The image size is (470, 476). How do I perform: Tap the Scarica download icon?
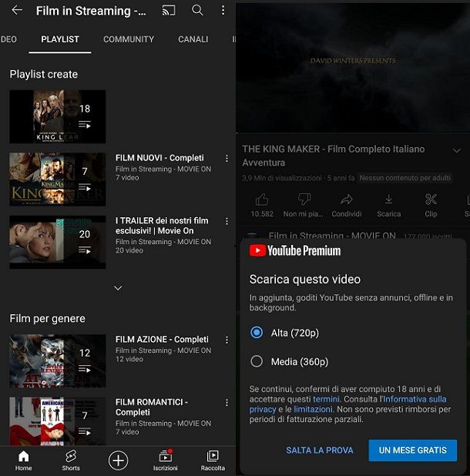(x=388, y=199)
